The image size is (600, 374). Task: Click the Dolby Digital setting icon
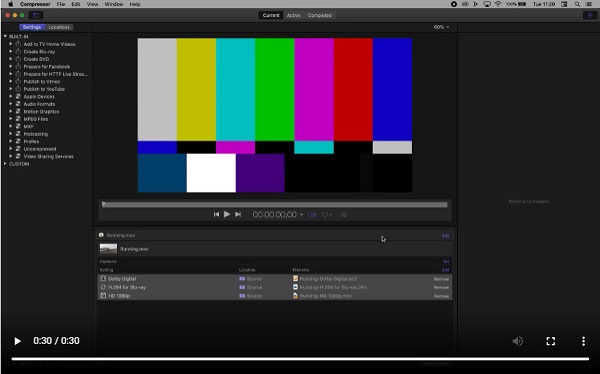(x=103, y=279)
